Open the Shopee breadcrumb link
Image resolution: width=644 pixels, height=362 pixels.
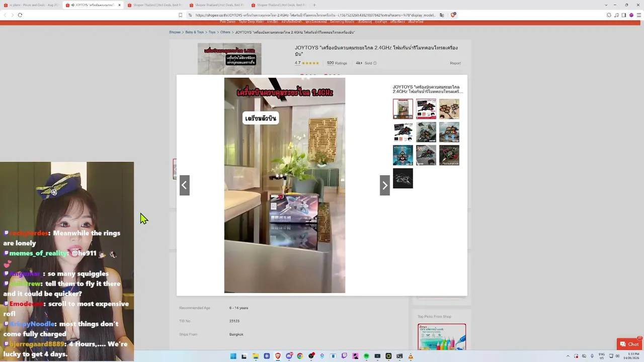click(x=175, y=32)
